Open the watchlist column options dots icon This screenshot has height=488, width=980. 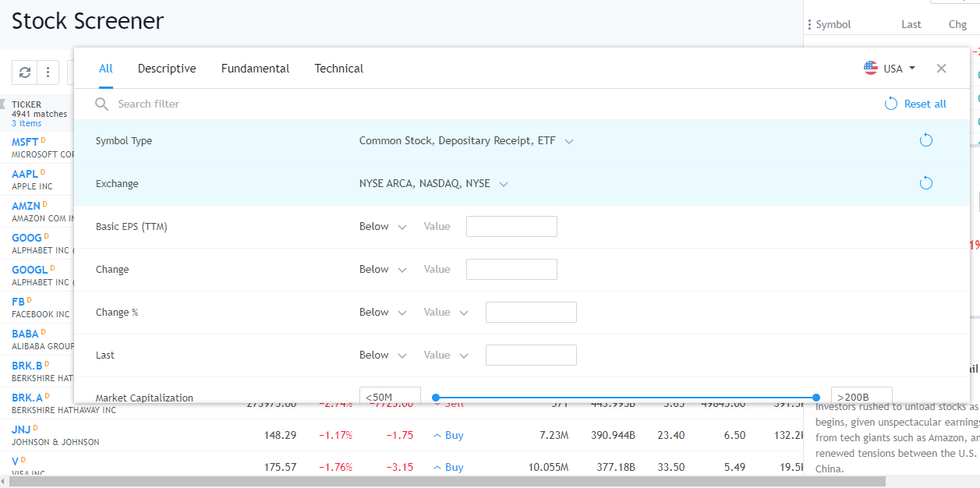click(809, 24)
